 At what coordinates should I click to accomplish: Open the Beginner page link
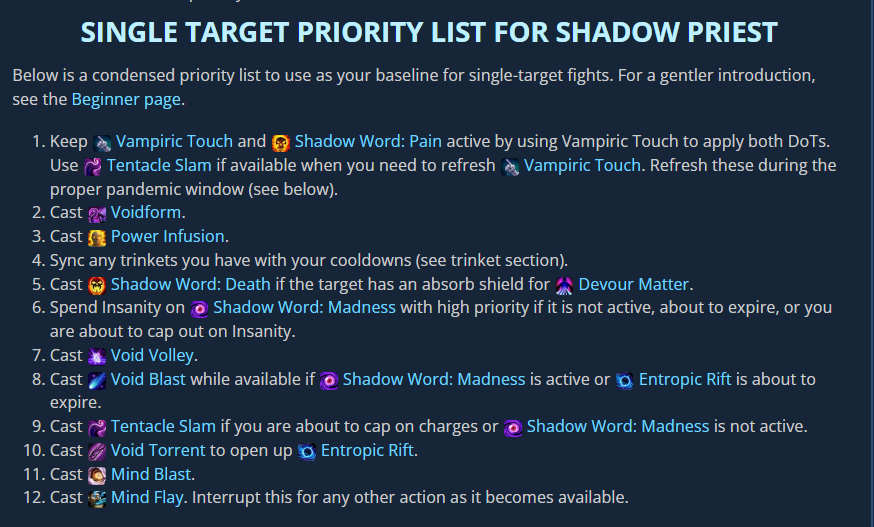point(128,99)
